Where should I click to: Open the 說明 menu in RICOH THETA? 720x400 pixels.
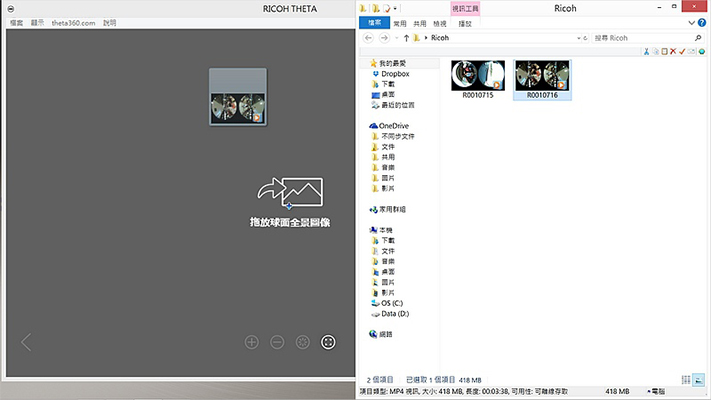(109, 23)
